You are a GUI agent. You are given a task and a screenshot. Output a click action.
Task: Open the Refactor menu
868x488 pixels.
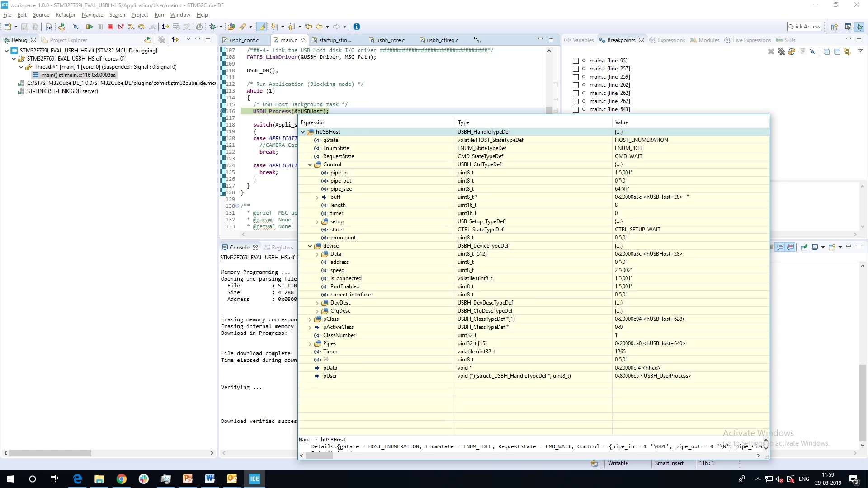tap(66, 15)
